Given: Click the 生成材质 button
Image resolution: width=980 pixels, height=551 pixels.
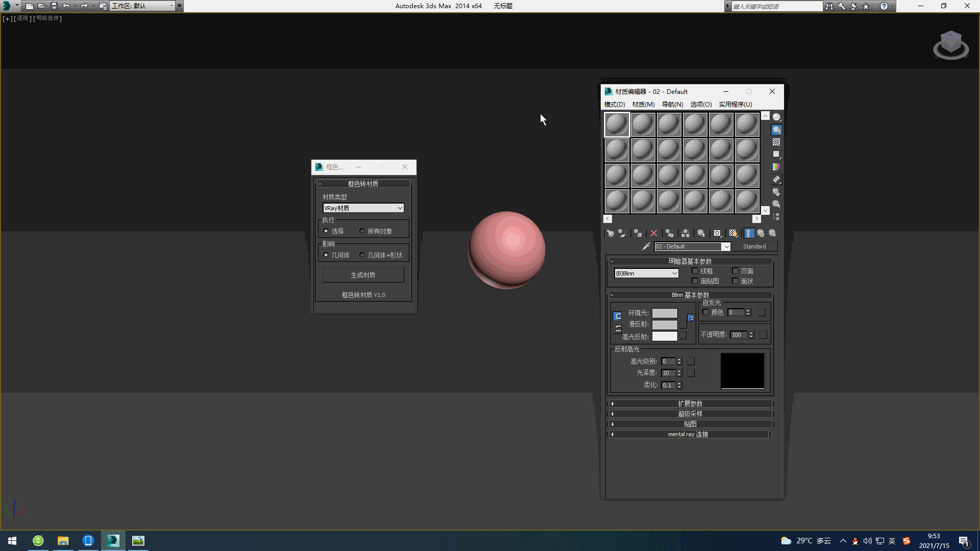Looking at the screenshot, I should tap(363, 275).
